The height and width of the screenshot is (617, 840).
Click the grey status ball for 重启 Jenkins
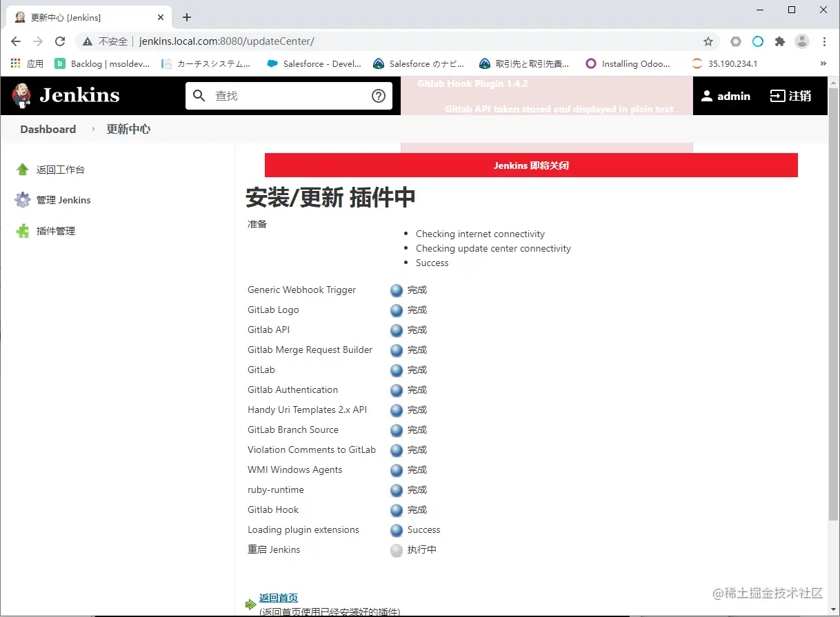(397, 550)
